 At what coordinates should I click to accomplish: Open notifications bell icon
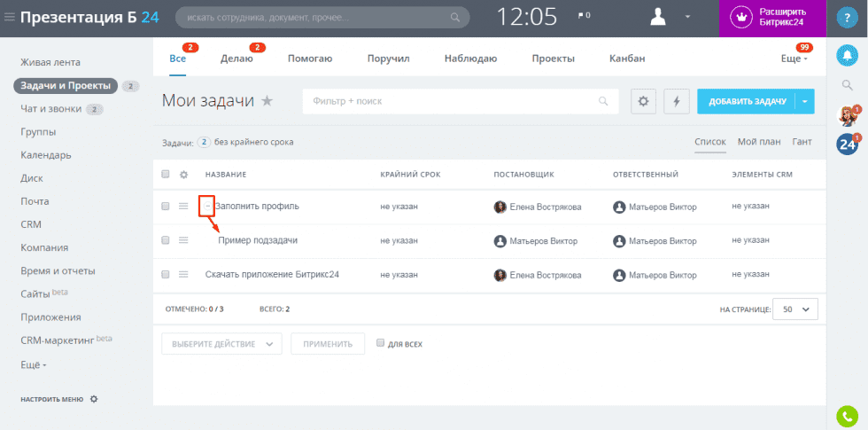click(x=847, y=56)
